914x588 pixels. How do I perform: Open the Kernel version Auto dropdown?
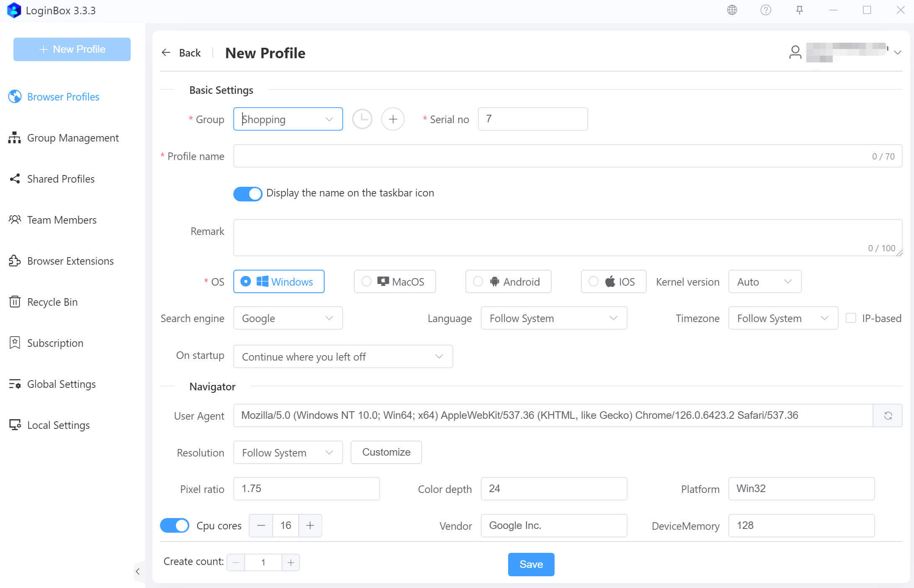pyautogui.click(x=764, y=282)
